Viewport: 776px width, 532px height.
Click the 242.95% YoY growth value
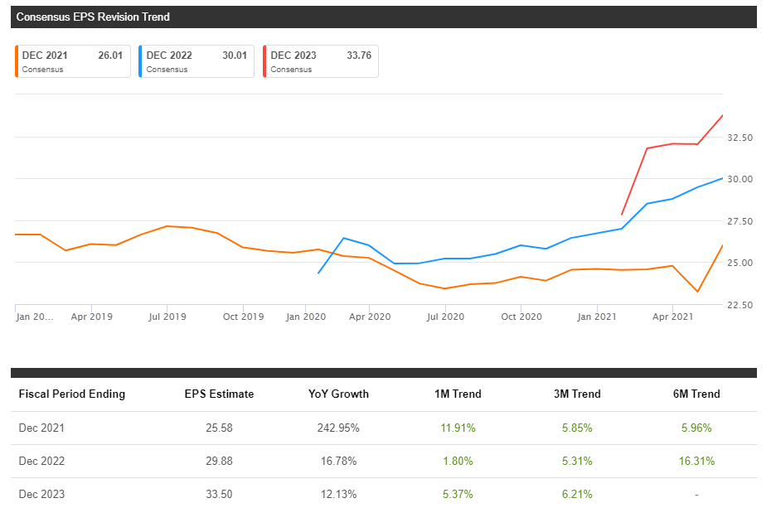(338, 428)
